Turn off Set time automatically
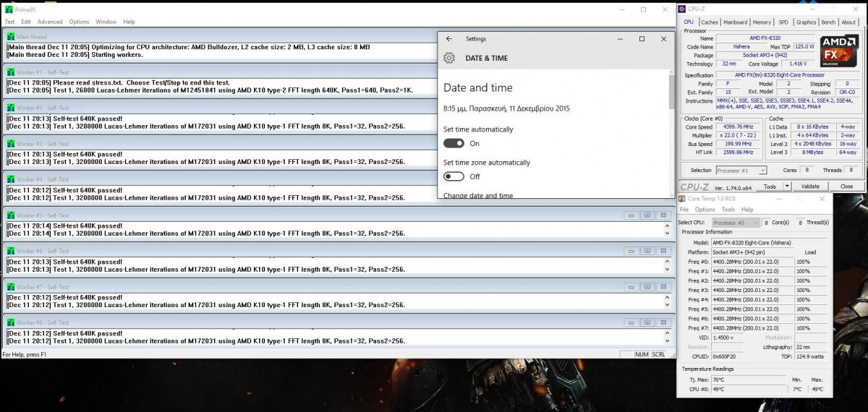Viewport: 868px width, 412px height. tap(454, 143)
